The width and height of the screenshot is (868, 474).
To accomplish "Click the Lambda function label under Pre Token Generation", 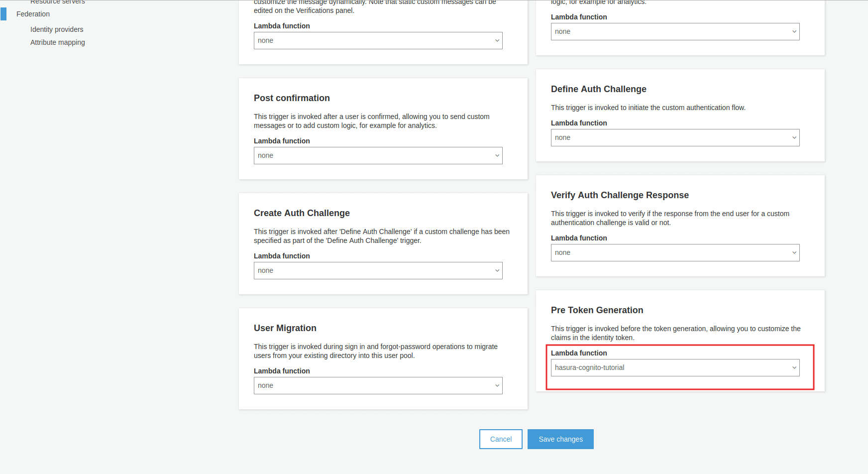I will [579, 353].
